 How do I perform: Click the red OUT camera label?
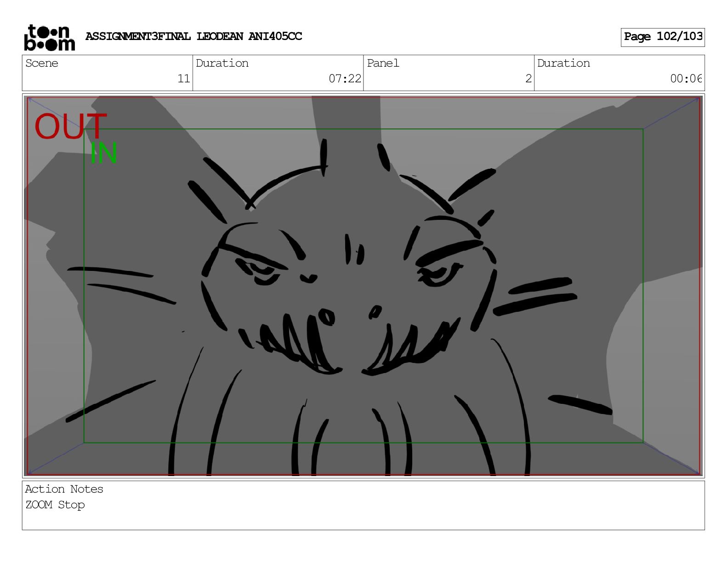tap(71, 126)
